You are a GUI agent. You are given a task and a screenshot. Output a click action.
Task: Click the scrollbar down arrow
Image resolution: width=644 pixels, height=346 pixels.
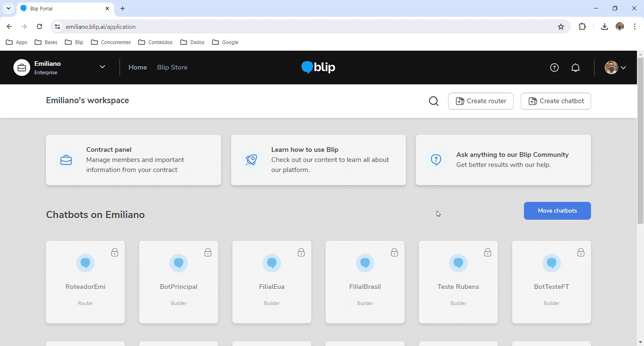click(x=640, y=342)
